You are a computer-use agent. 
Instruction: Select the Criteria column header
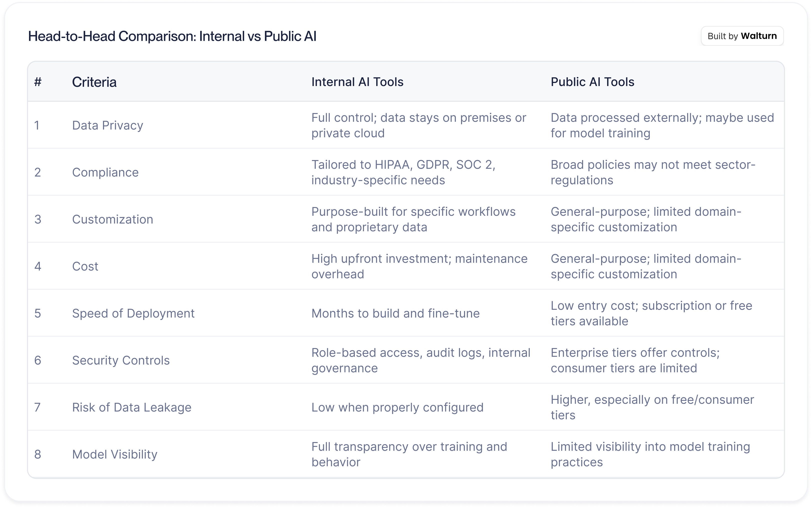point(94,82)
